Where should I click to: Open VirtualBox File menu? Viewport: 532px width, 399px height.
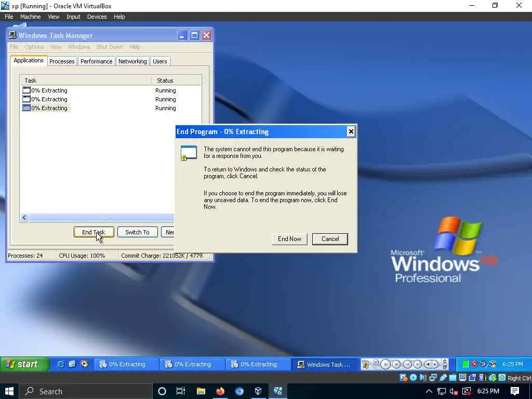(9, 17)
